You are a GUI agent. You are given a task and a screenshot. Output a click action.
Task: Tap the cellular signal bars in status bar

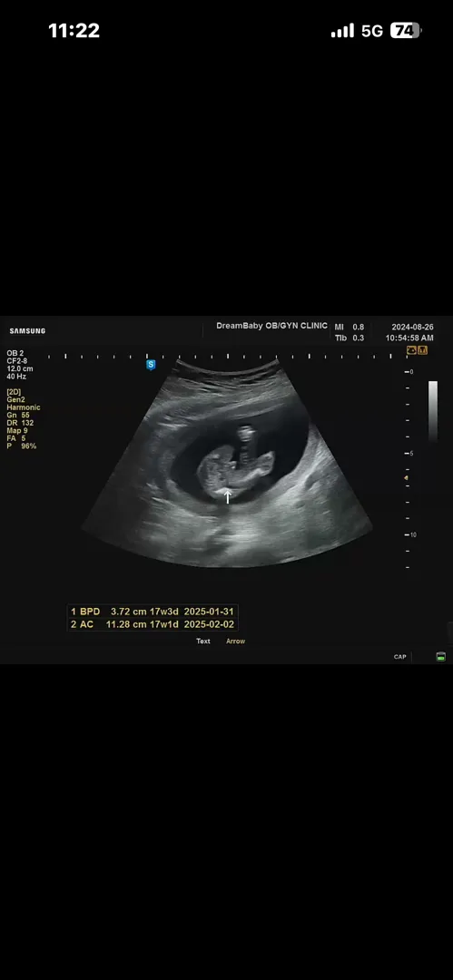(342, 31)
